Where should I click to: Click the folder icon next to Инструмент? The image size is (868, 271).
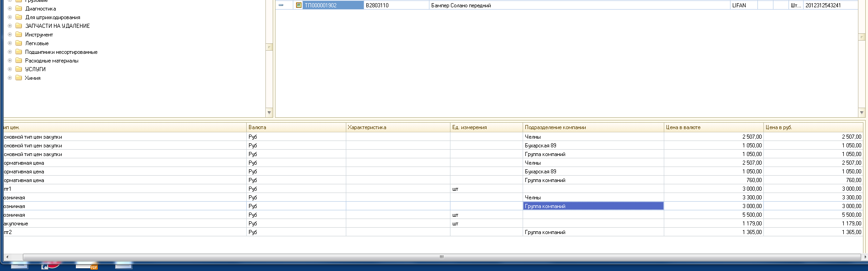(19, 35)
